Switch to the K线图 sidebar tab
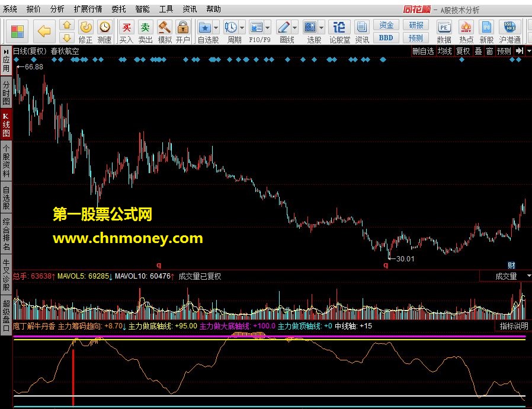Viewport: 532px width, 409px height. point(6,124)
